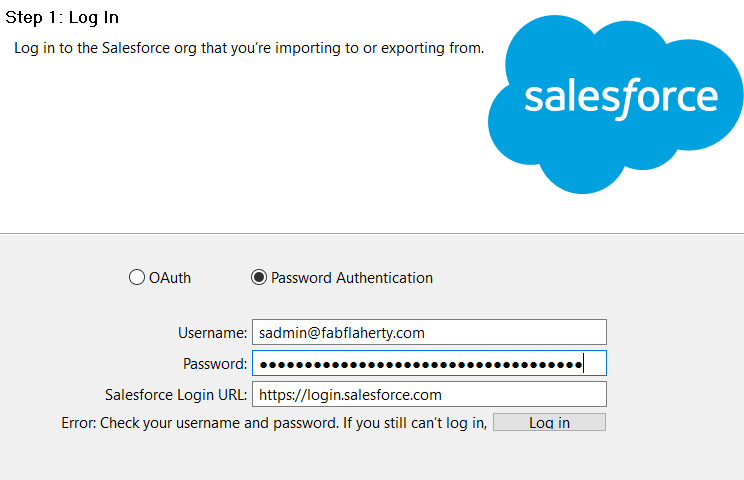
Task: Click the Log in to Salesforce org description
Action: (x=249, y=48)
